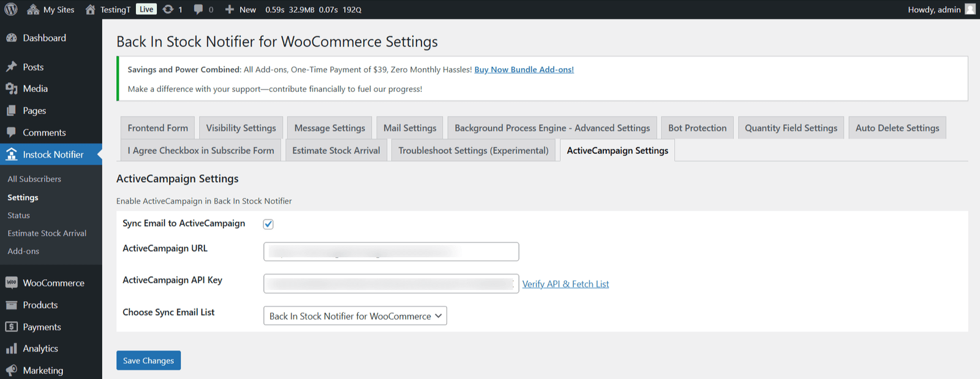The image size is (980, 379).
Task: Select the Auto Delete Settings tab
Action: pos(897,128)
